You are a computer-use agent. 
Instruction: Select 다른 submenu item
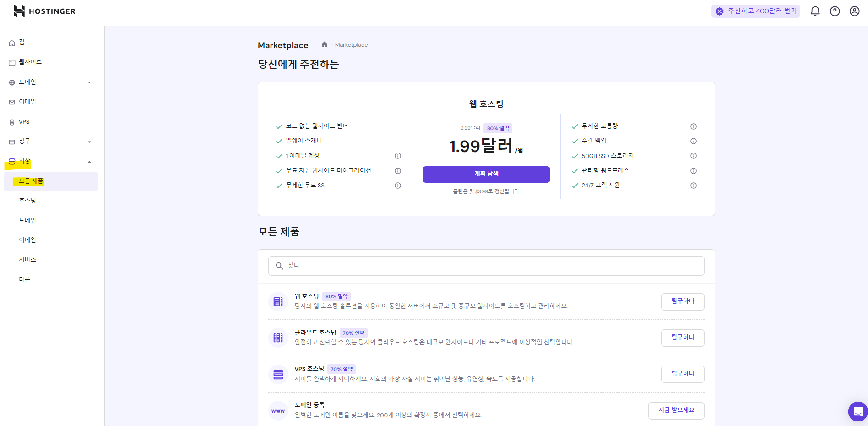coord(24,279)
